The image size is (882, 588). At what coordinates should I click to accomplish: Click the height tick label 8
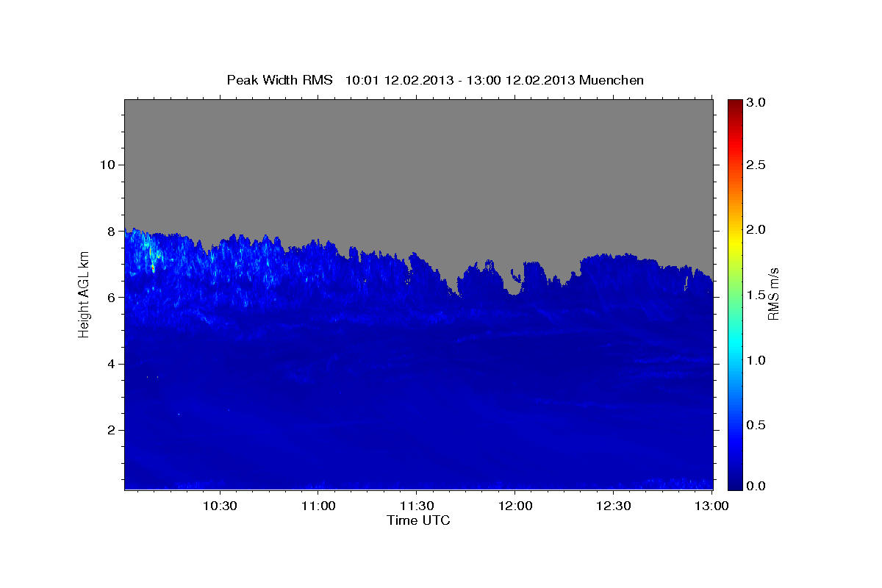pyautogui.click(x=110, y=231)
